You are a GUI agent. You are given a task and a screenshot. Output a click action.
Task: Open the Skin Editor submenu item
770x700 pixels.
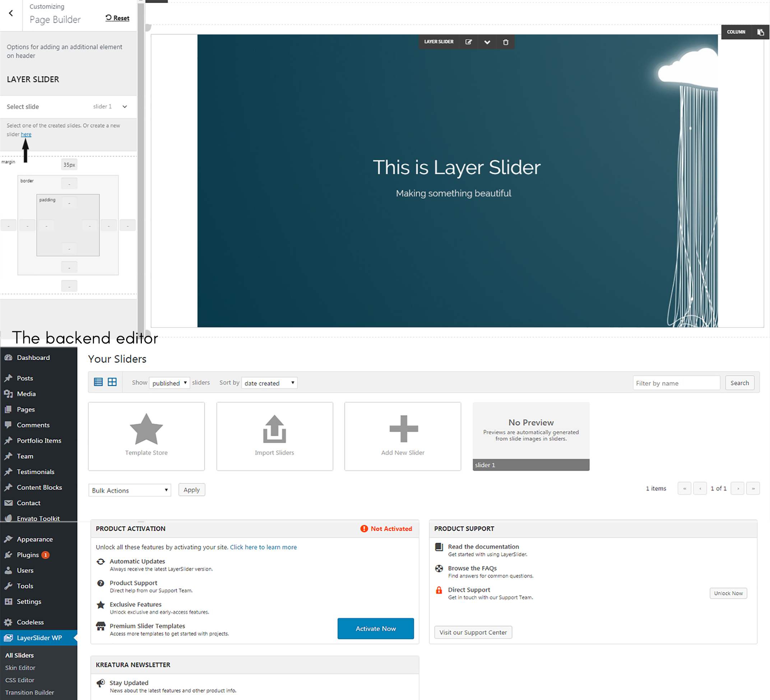(x=20, y=668)
